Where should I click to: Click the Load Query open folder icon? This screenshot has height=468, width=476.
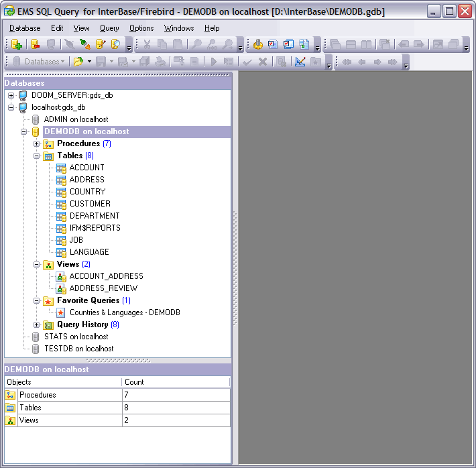pyautogui.click(x=78, y=62)
